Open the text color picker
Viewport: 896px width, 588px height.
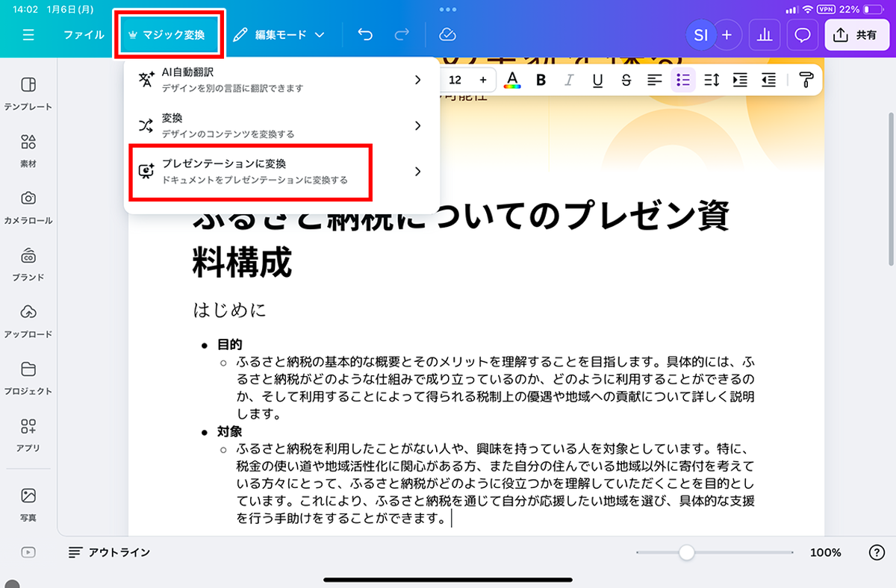tap(512, 80)
